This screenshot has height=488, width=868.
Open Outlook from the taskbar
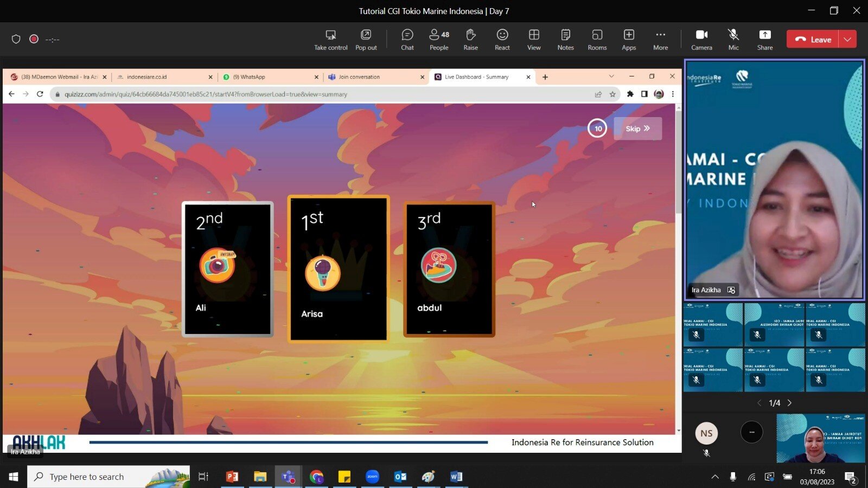point(400,477)
